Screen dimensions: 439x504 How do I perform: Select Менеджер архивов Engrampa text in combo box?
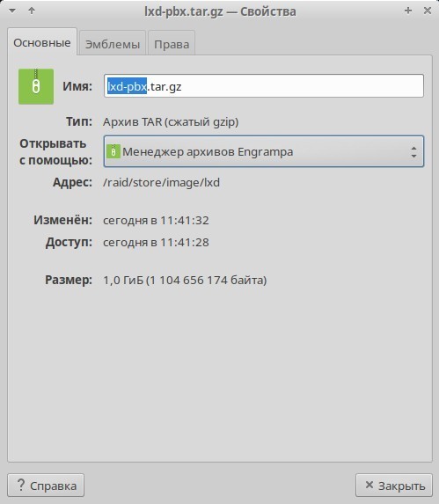tap(208, 151)
